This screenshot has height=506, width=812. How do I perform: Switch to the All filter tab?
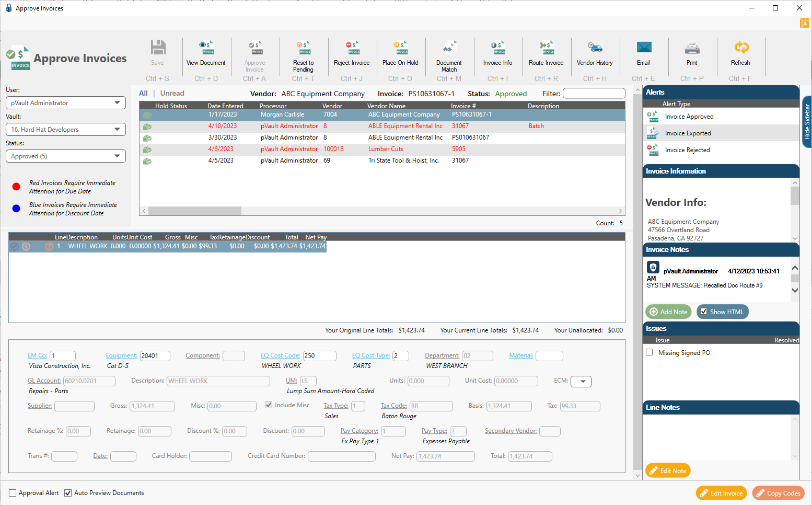(x=143, y=93)
